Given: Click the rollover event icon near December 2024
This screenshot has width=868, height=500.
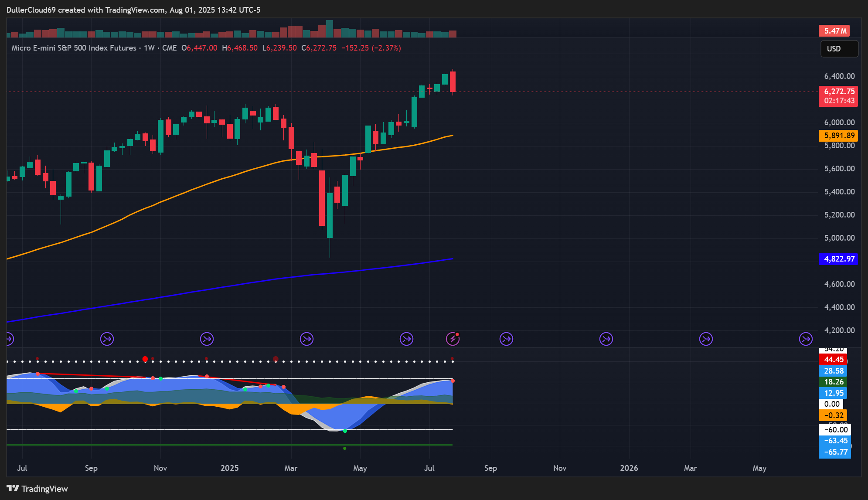Looking at the screenshot, I should 207,339.
